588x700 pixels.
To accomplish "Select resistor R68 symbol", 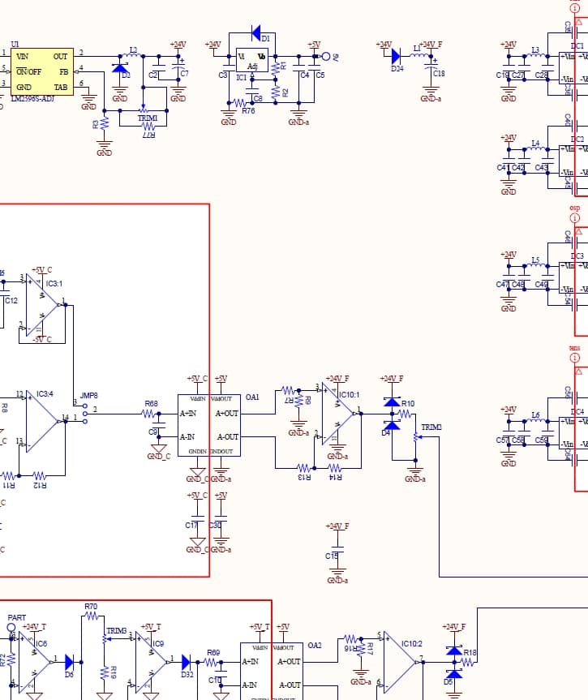I will click(150, 414).
